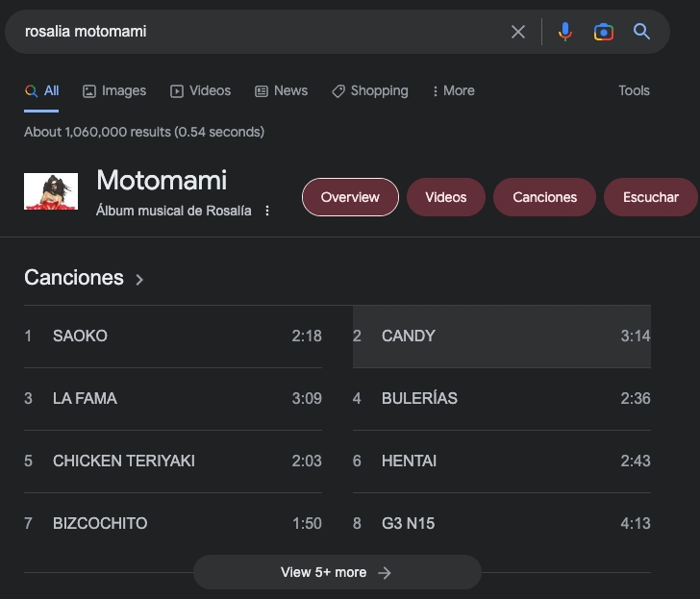Open the Videos search tab
Image resolution: width=700 pixels, height=599 pixels.
tap(200, 91)
